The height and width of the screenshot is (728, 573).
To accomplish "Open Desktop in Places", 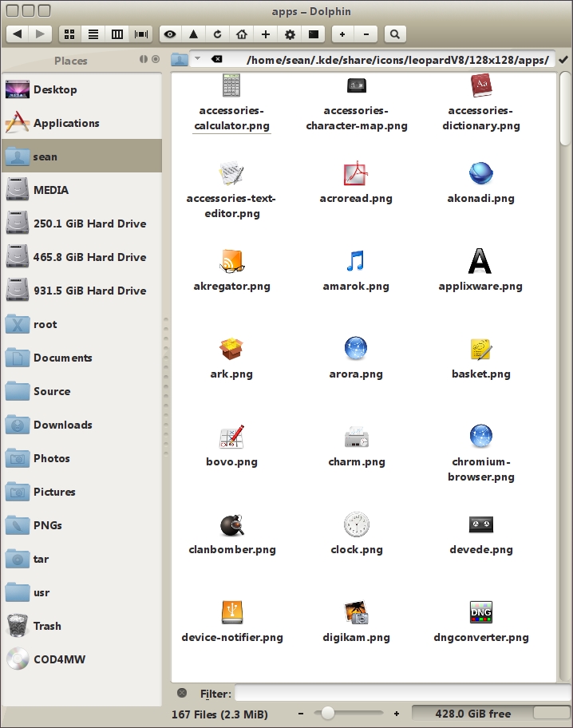I will pos(81,89).
